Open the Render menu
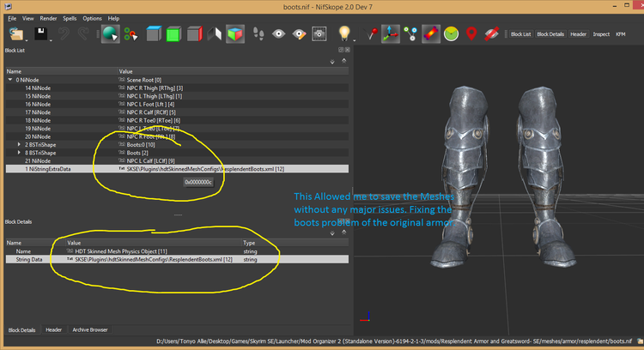Viewport: 644px width, 350px height. [48, 19]
